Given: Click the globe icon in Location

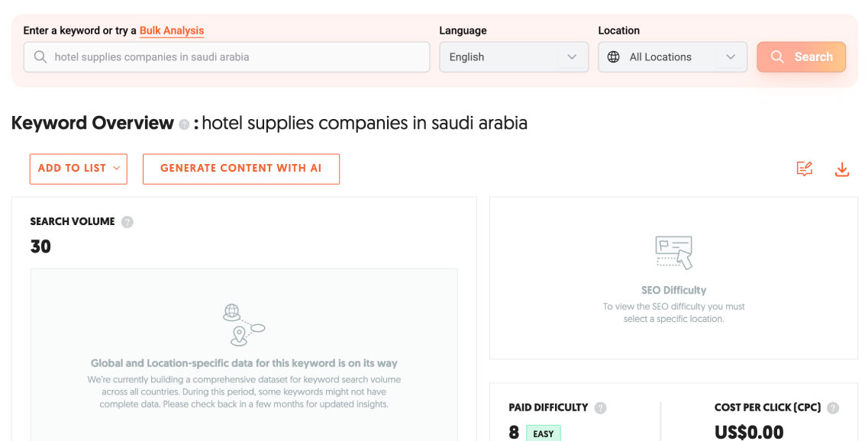Looking at the screenshot, I should point(613,57).
